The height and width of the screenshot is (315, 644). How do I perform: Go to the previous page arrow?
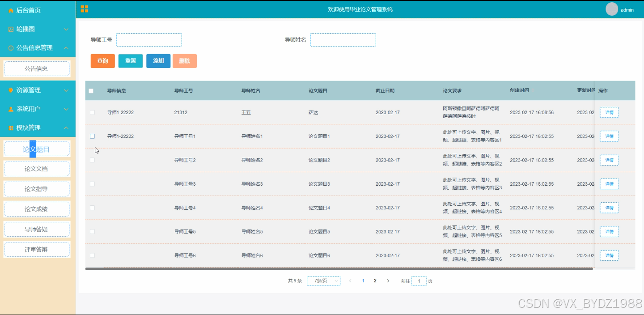tap(350, 281)
